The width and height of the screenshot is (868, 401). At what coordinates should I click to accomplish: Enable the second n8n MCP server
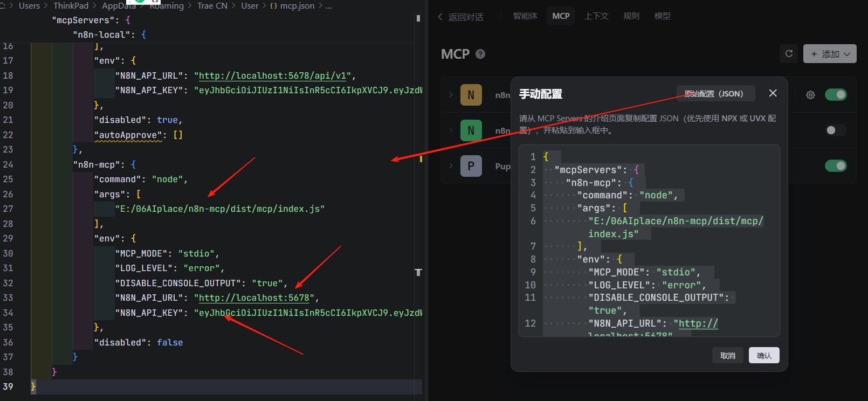tap(836, 130)
